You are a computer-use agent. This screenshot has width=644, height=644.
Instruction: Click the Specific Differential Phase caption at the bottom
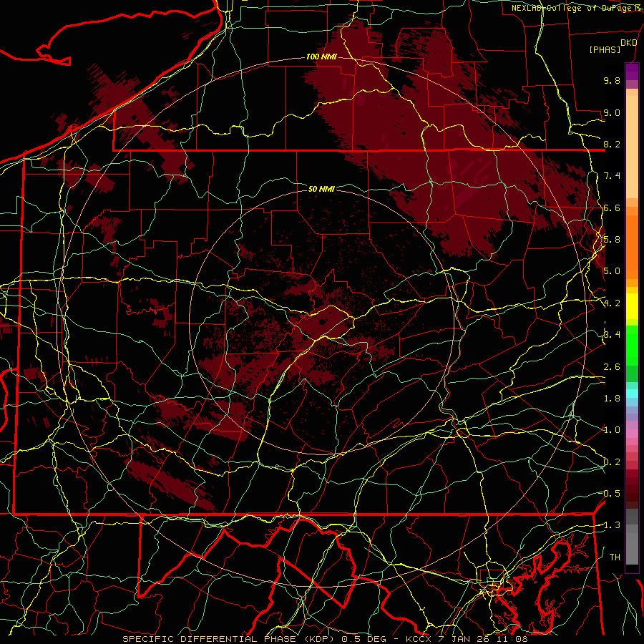[325, 639]
